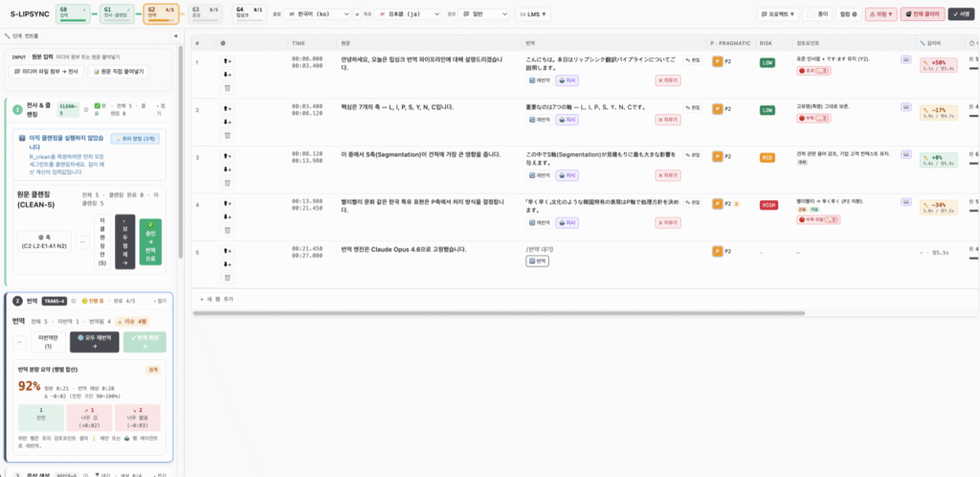This screenshot has width=980, height=477.
Task: Click 원문 직접 붙여넣기
Action: click(118, 72)
